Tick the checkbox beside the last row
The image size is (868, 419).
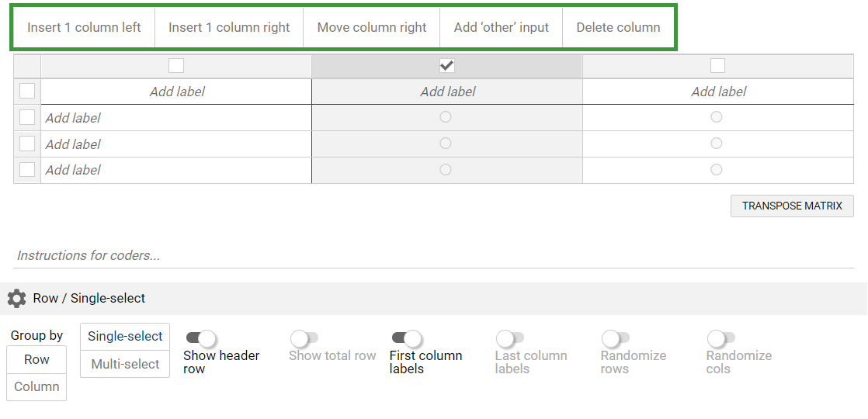(27, 170)
